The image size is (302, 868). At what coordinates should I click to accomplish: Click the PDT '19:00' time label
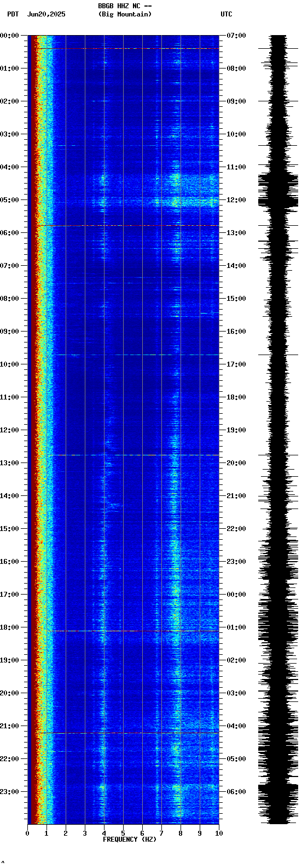click(9, 660)
